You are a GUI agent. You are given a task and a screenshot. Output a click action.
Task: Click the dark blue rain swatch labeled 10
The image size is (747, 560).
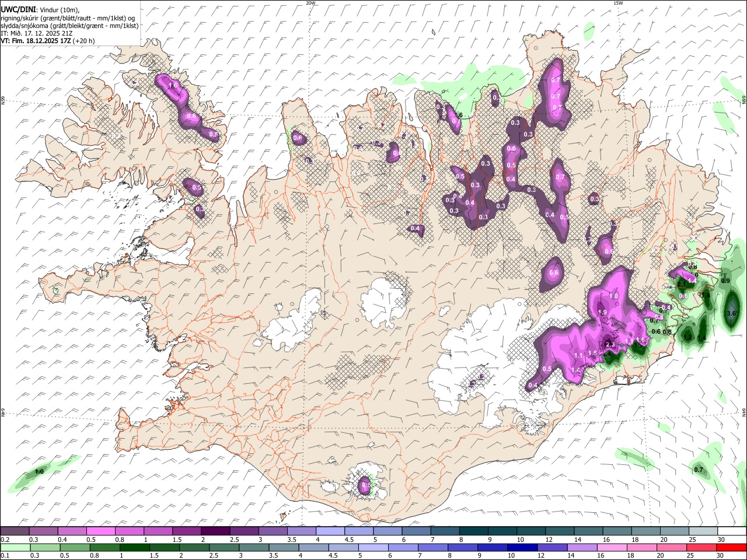(523, 547)
